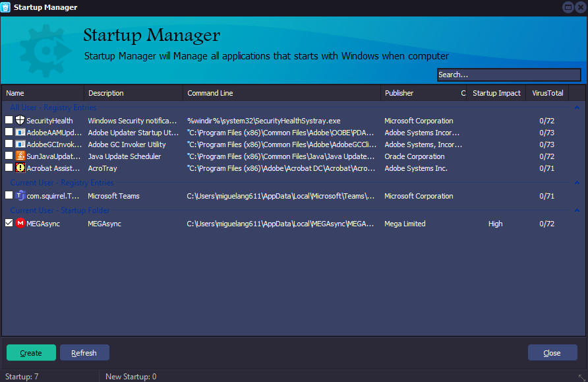Click the AdobeGCInvoker entry icon
Screen dimensions: 588x382
pyautogui.click(x=20, y=144)
